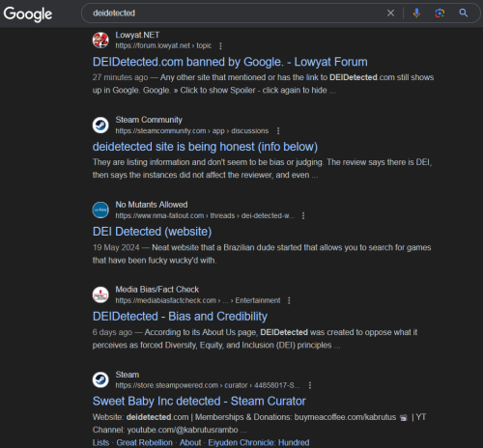483x448 pixels.
Task: Click Steam Community result favicon
Action: [x=100, y=126]
